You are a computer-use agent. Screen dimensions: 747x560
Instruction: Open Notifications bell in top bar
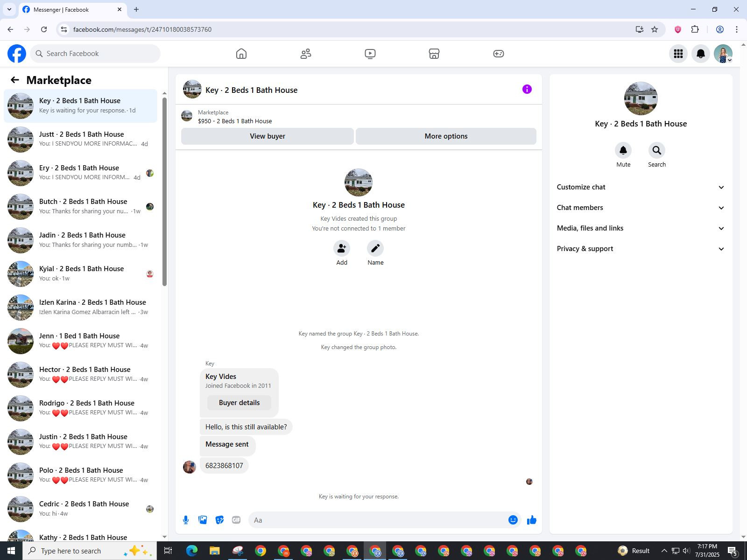(701, 54)
